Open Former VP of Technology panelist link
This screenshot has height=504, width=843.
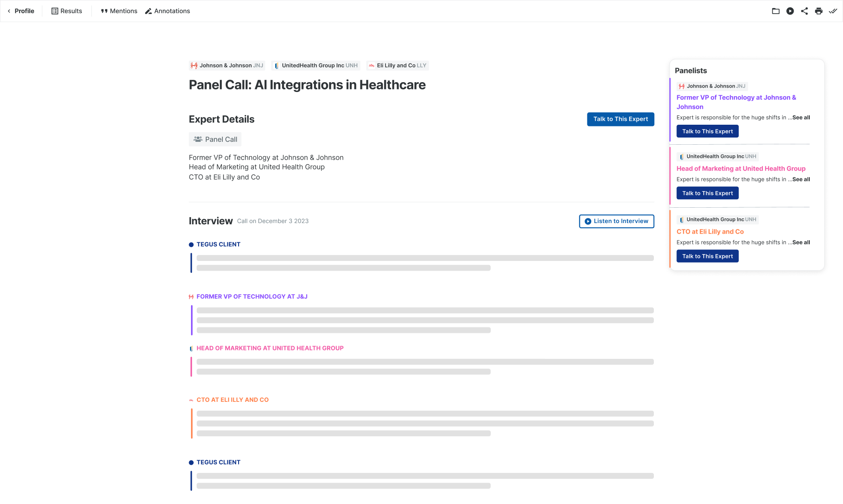point(736,102)
